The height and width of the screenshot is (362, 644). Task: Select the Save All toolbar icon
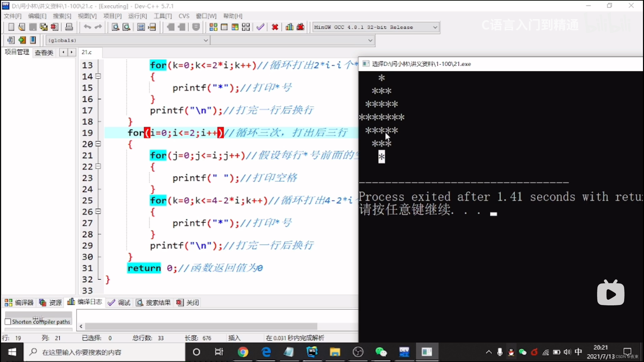44,27
